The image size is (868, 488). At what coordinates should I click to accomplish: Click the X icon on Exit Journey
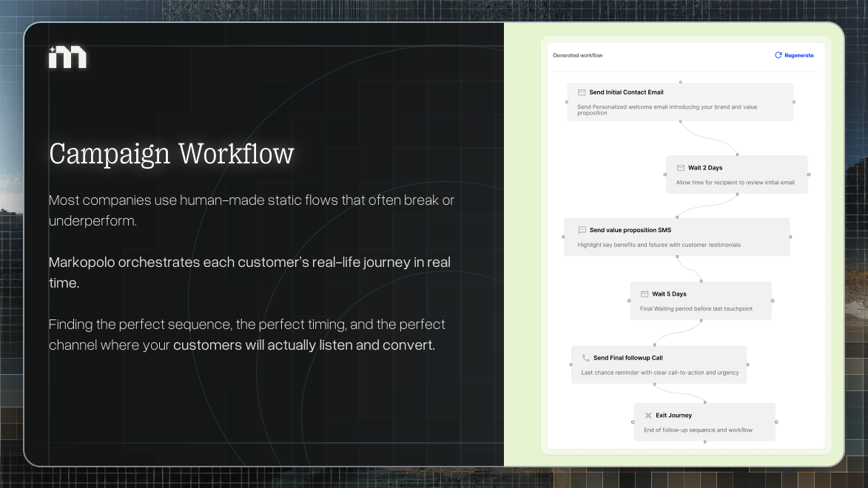pyautogui.click(x=648, y=416)
